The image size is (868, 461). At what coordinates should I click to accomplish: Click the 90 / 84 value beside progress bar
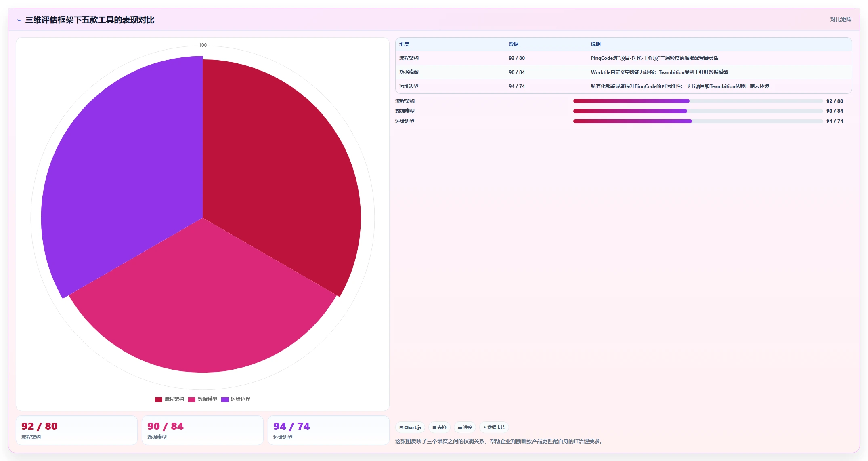(834, 111)
